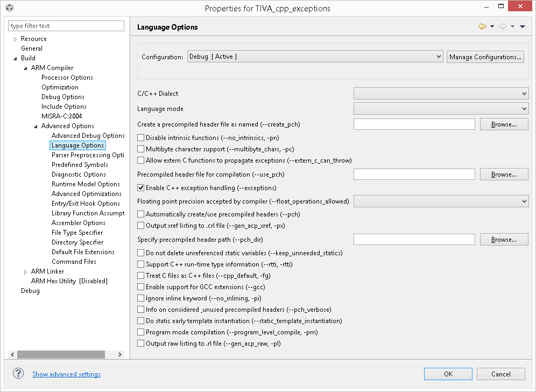This screenshot has width=536, height=392.
Task: Open the back history dropdown arrow
Action: click(x=492, y=27)
